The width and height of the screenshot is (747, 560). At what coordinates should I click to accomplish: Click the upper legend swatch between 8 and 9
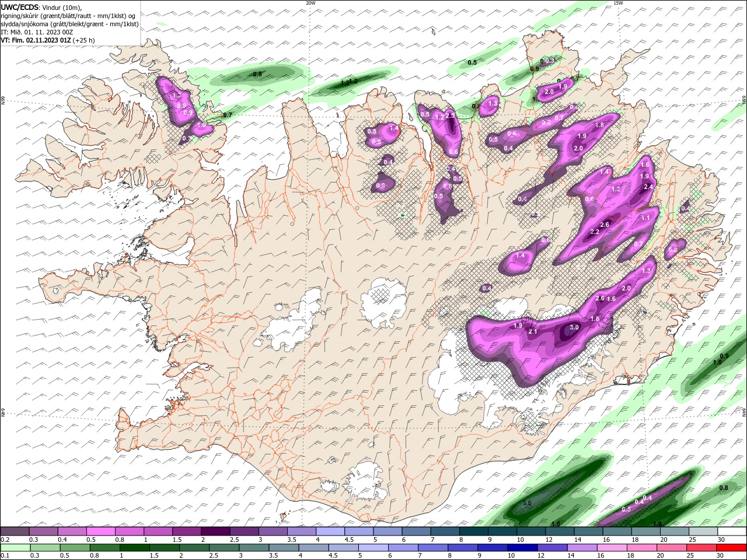point(473,531)
